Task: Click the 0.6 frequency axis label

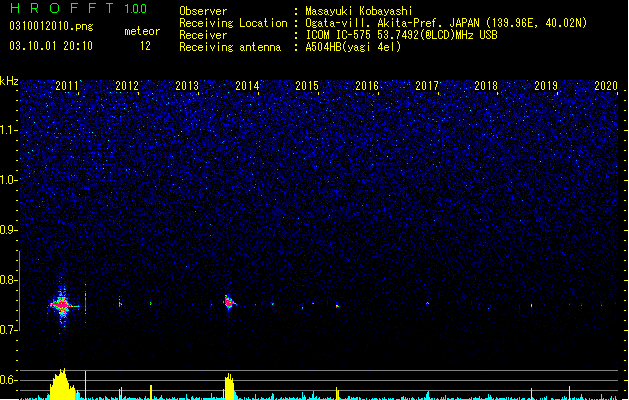Action: pyautogui.click(x=9, y=380)
